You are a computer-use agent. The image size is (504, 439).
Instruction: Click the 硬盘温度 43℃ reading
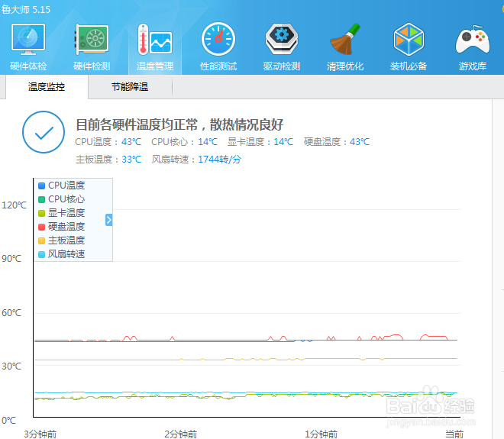coord(337,142)
